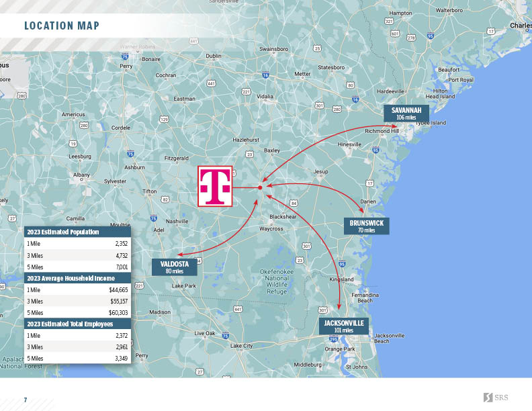
Task: Click the 2023 Average Household Income header
Action: click(x=78, y=278)
